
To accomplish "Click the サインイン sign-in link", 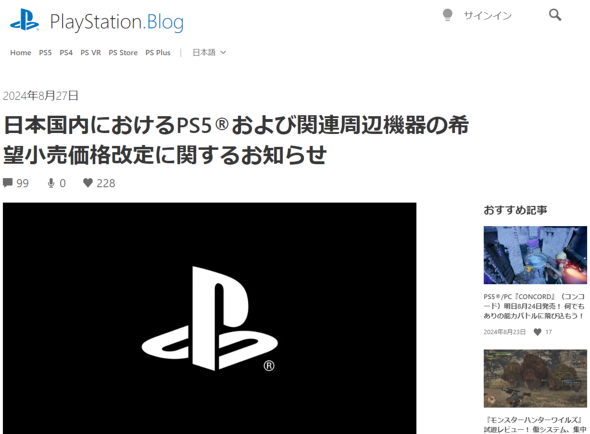I will tap(487, 15).
